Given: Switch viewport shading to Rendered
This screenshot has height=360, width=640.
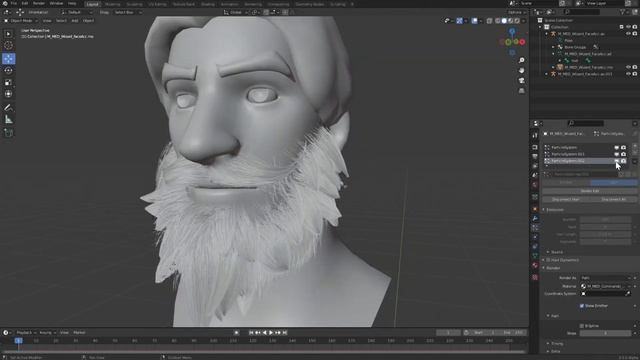Looking at the screenshot, I should point(517,20).
